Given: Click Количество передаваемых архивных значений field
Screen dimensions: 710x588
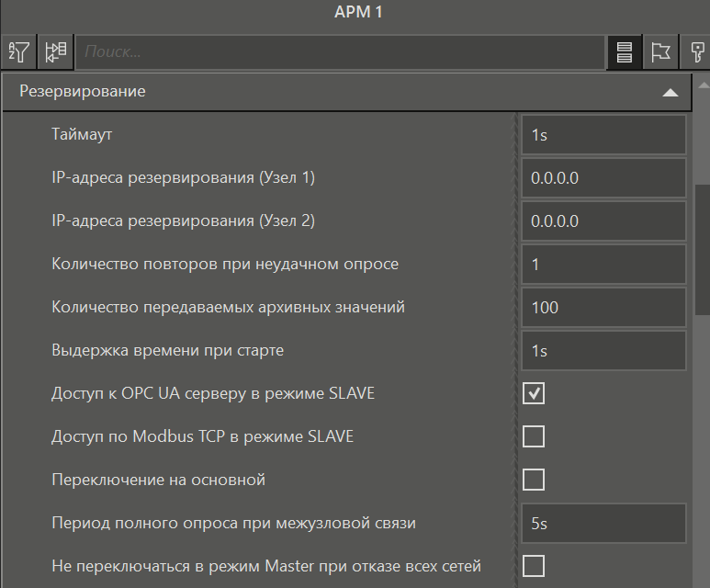Looking at the screenshot, I should pos(603,308).
